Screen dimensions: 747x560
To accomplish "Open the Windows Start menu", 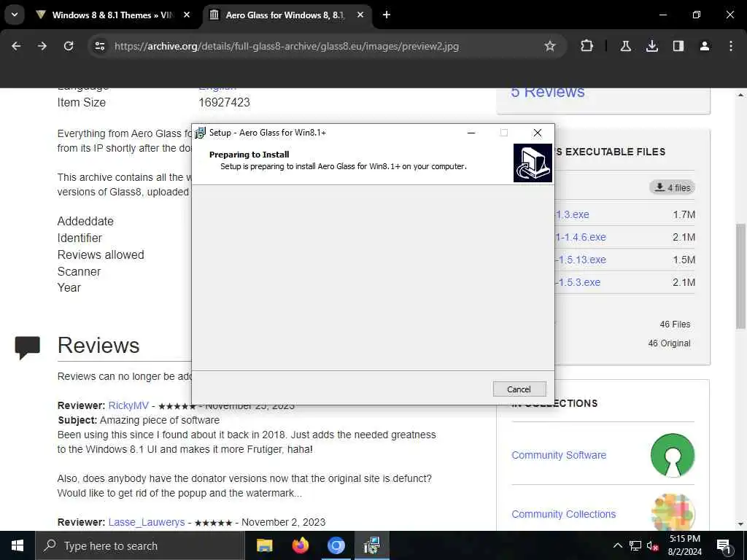I will 18,545.
